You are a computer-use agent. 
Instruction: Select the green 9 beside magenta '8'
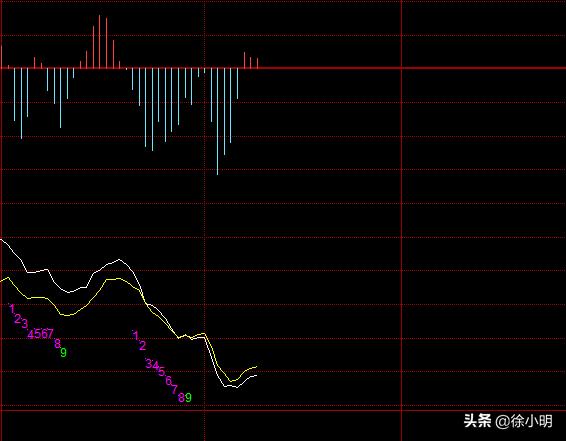pyautogui.click(x=188, y=398)
